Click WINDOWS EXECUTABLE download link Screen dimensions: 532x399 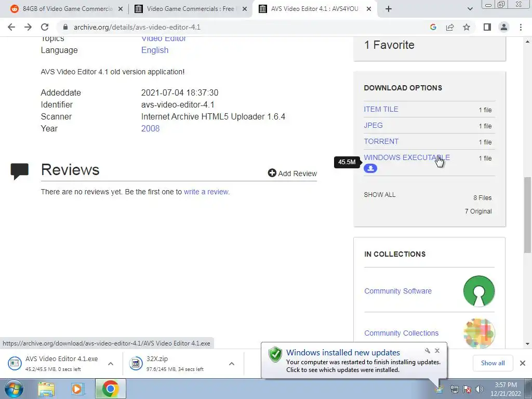point(407,157)
